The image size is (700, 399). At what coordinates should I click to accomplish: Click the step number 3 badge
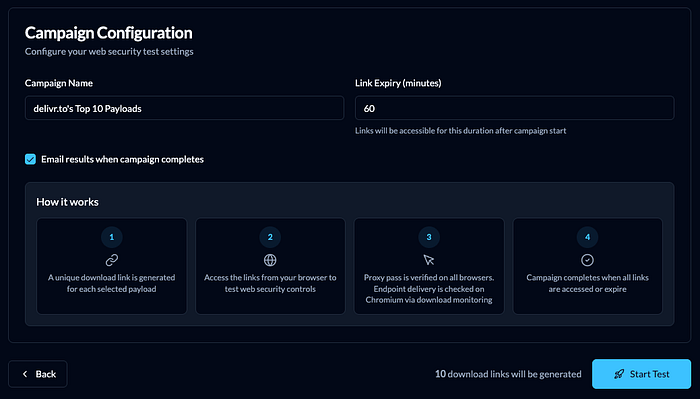pyautogui.click(x=429, y=237)
